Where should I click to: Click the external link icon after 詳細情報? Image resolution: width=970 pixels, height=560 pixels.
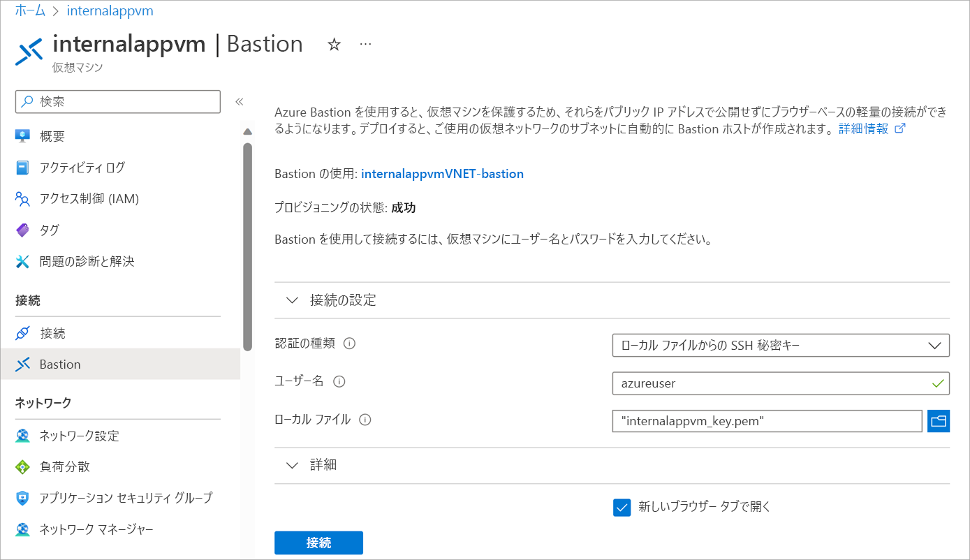[x=900, y=129]
